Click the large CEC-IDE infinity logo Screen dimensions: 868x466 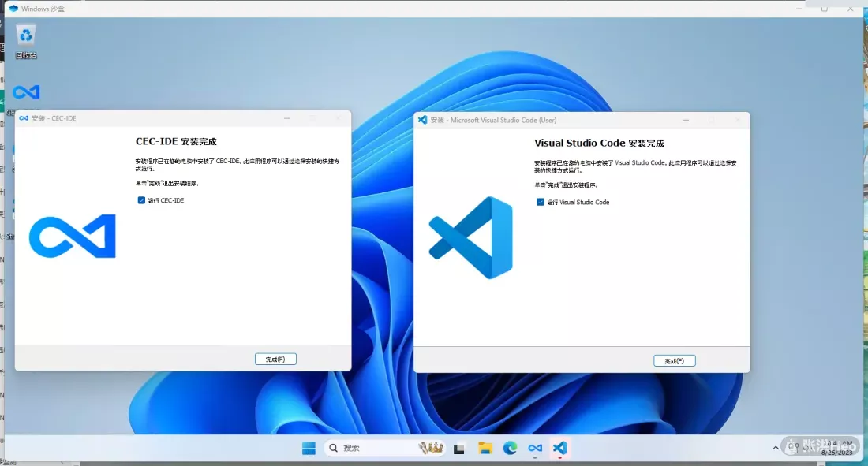click(x=73, y=237)
